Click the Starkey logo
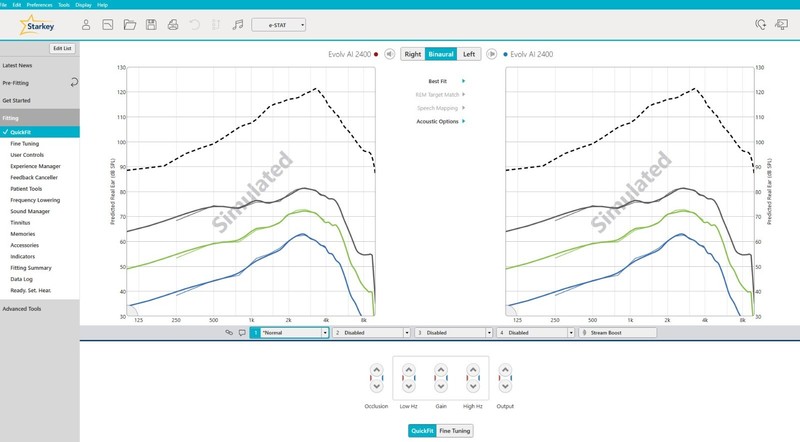Image resolution: width=800 pixels, height=442 pixels. (x=37, y=25)
